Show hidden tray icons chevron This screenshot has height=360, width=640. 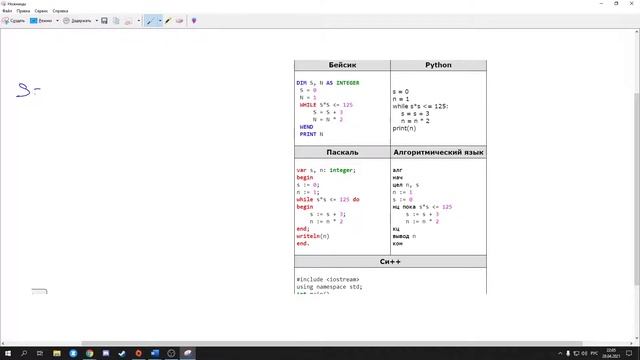click(x=560, y=353)
